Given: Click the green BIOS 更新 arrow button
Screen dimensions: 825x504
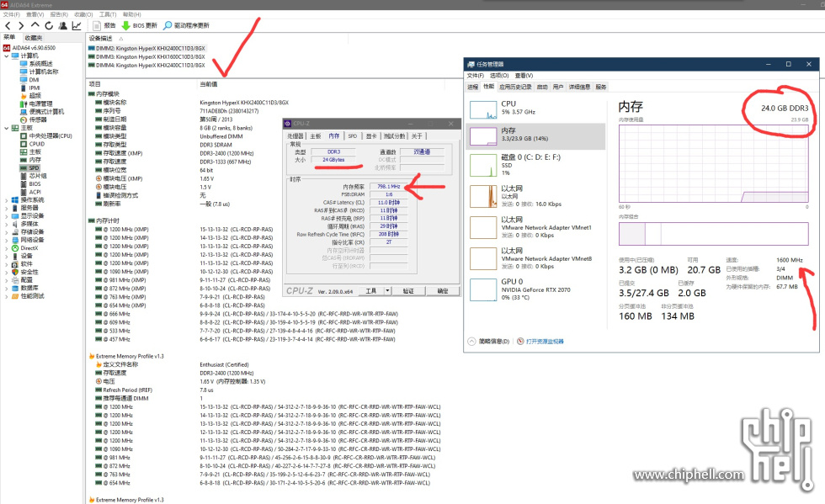Looking at the screenshot, I should coord(140,25).
